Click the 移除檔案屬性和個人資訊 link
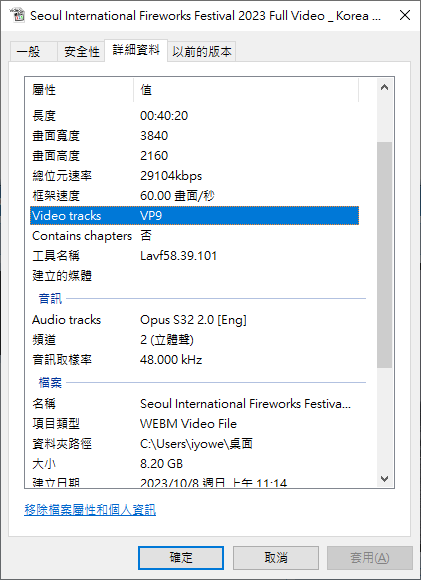 [x=90, y=510]
